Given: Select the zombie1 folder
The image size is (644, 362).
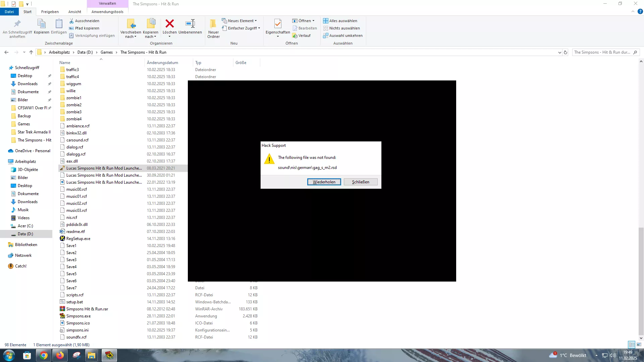Looking at the screenshot, I should (74, 98).
